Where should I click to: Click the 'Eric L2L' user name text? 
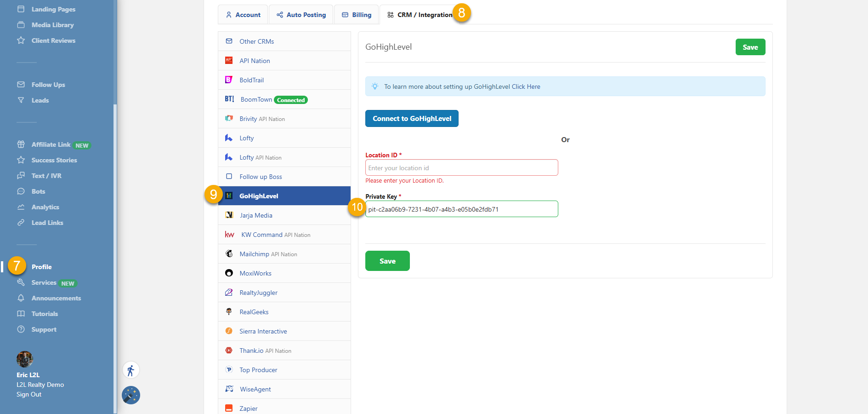coord(28,375)
